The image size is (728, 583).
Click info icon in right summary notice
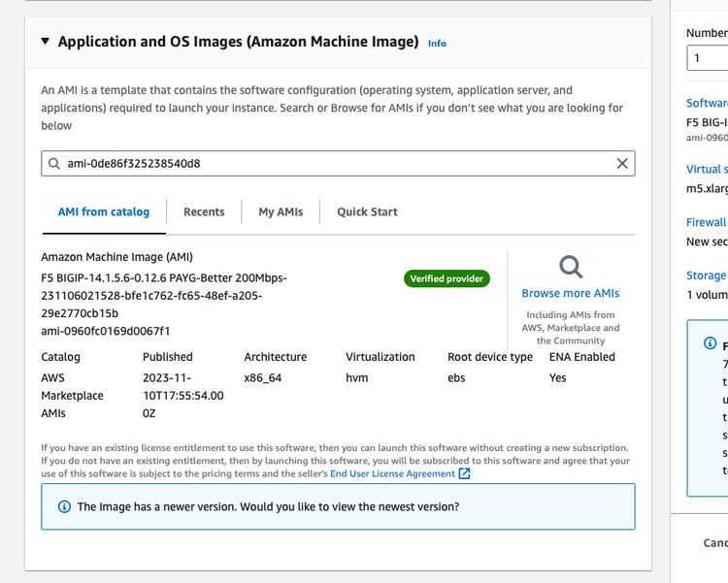click(x=710, y=344)
